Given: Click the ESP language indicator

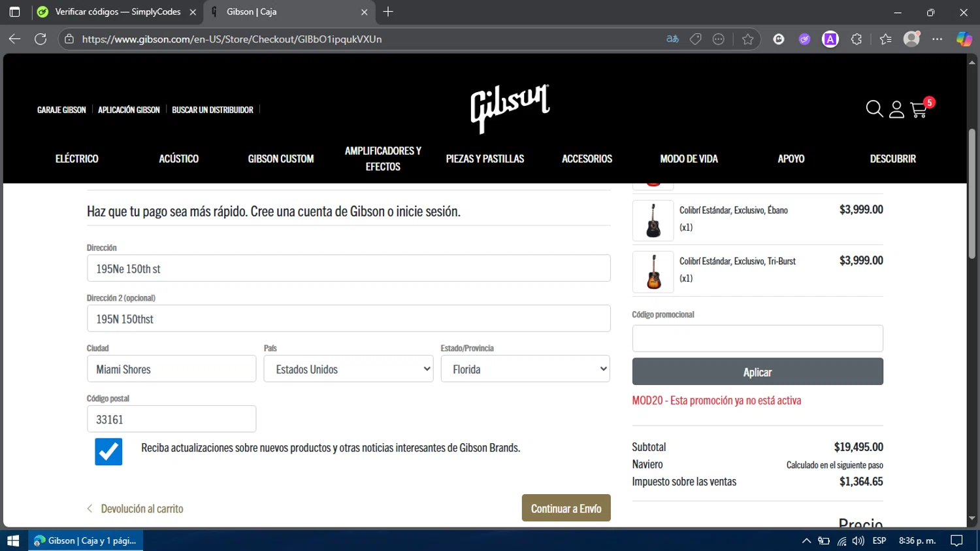Looking at the screenshot, I should pyautogui.click(x=879, y=541).
